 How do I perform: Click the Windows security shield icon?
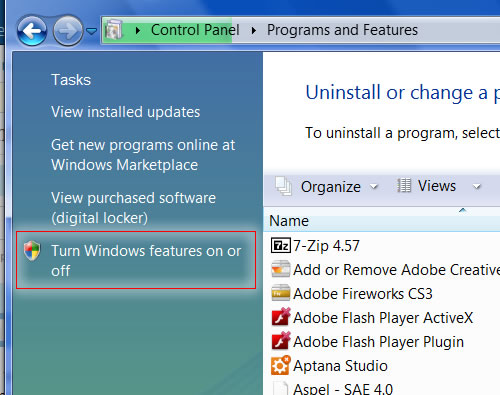click(32, 251)
